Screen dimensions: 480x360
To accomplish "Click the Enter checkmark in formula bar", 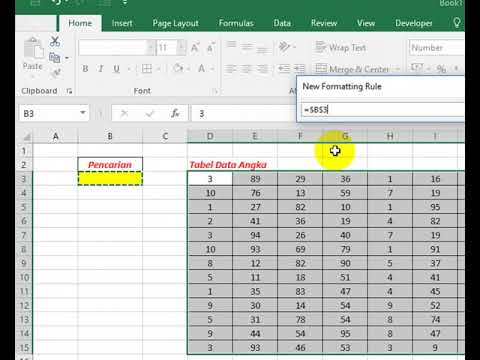I will (x=150, y=114).
